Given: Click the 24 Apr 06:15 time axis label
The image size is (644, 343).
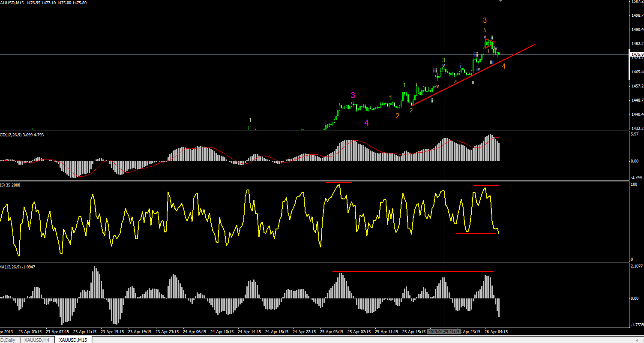Looking at the screenshot, I should [195, 332].
